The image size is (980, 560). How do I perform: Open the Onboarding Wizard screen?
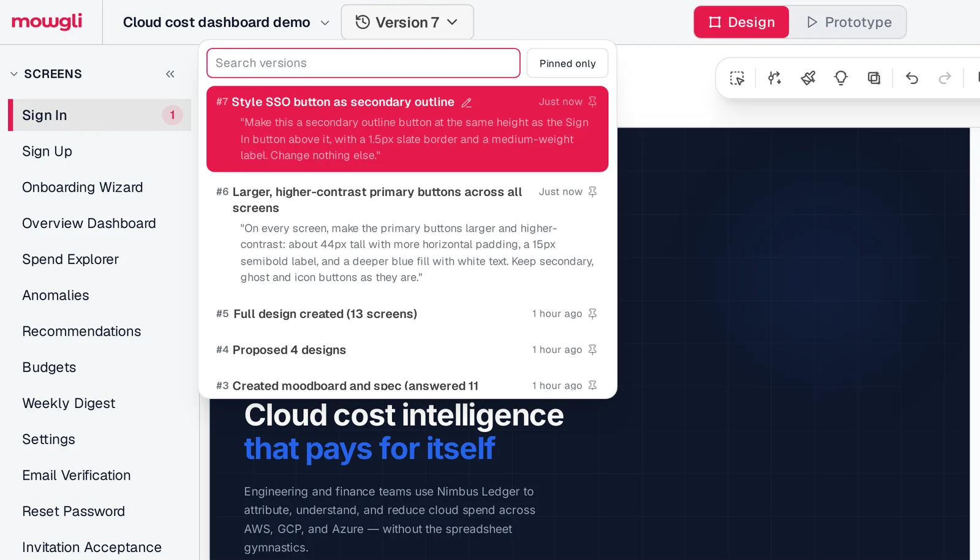100,187
